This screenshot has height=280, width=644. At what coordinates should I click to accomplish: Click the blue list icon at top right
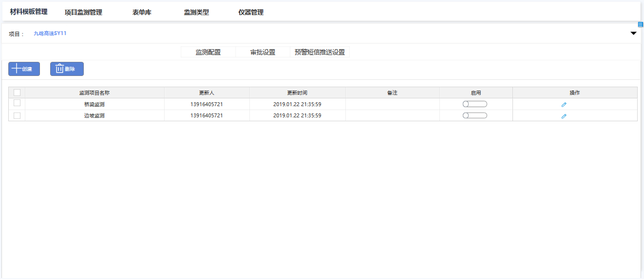[641, 24]
